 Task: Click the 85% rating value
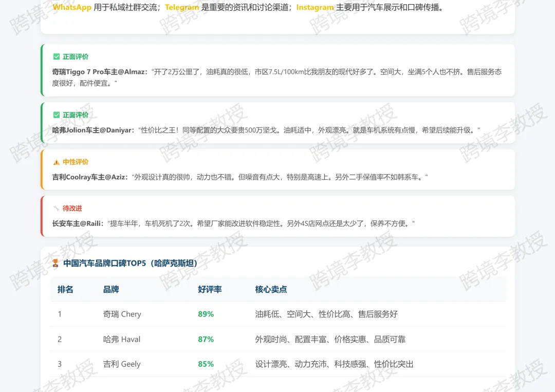(x=206, y=364)
